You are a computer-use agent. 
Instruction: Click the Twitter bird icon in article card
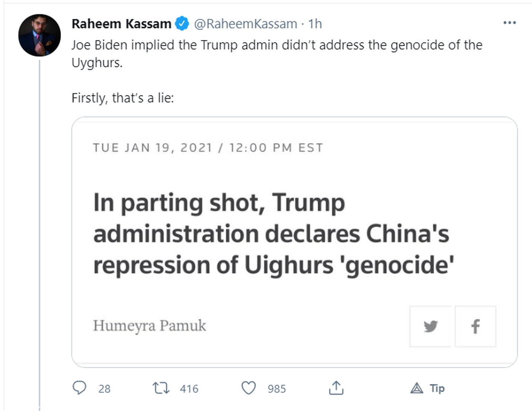(x=430, y=326)
